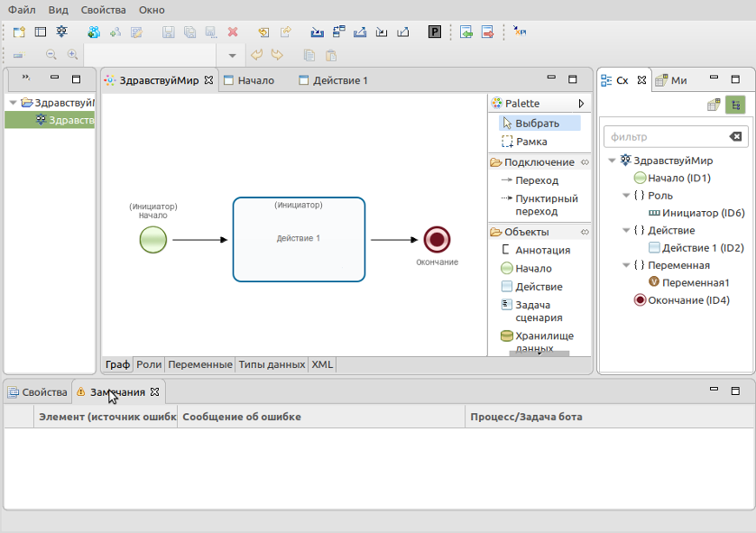Open the Свойства menu
This screenshot has height=533, width=756.
[103, 10]
